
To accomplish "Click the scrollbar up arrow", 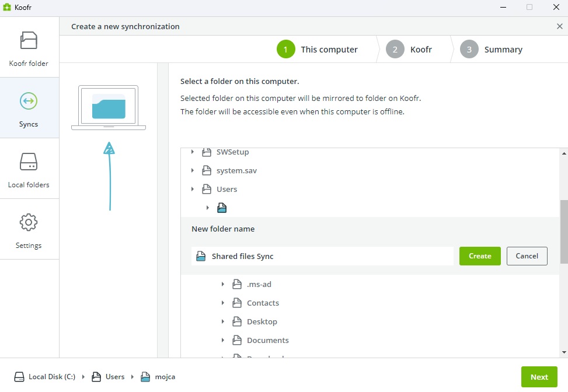I will pos(564,153).
